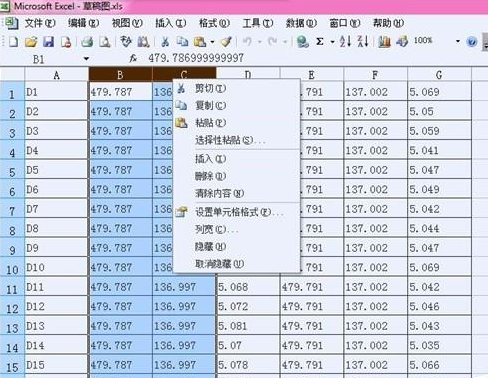Select the Format Painter brush icon
This screenshot has width=488, height=378.
pos(227,42)
